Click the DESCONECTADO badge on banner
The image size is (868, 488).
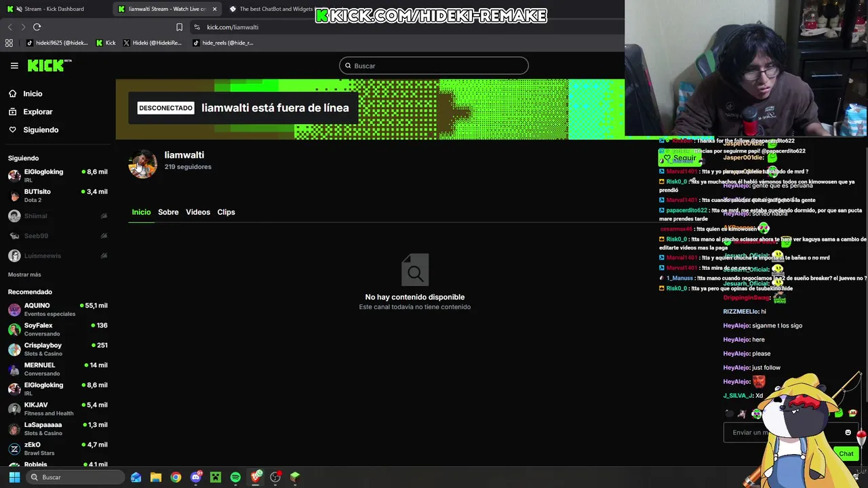tap(165, 108)
